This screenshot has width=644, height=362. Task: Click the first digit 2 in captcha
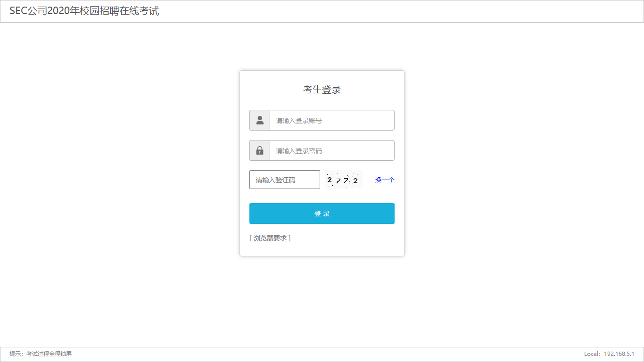[330, 179]
